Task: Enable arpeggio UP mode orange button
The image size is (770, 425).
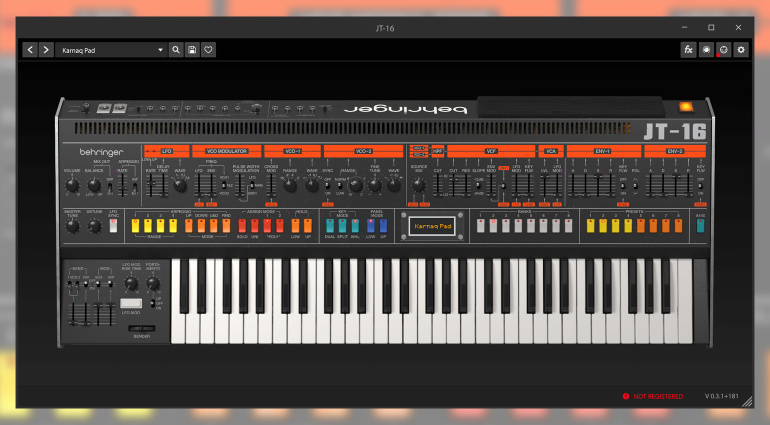Action: tap(189, 226)
